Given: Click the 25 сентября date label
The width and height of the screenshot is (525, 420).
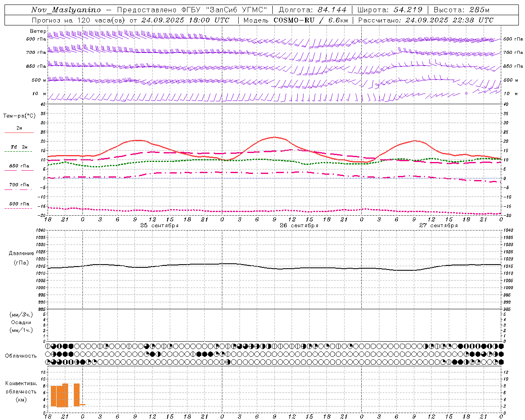Looking at the screenshot, I should tap(159, 226).
